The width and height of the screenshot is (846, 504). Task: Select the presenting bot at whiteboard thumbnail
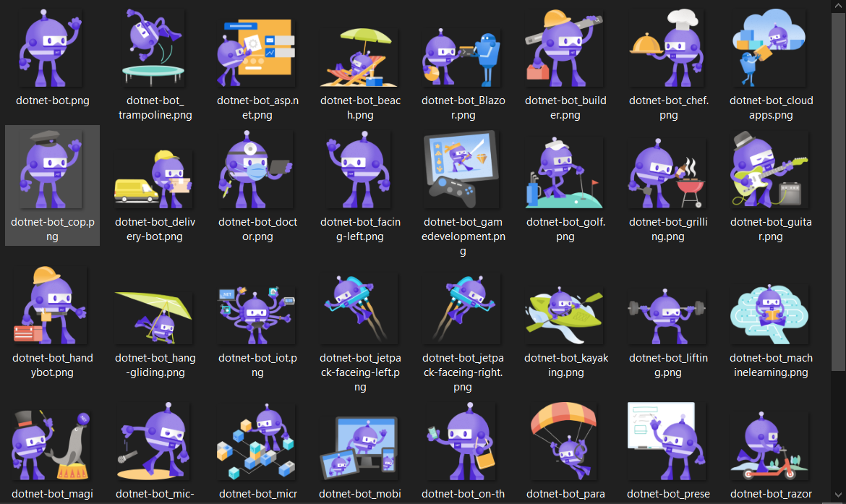coord(668,441)
